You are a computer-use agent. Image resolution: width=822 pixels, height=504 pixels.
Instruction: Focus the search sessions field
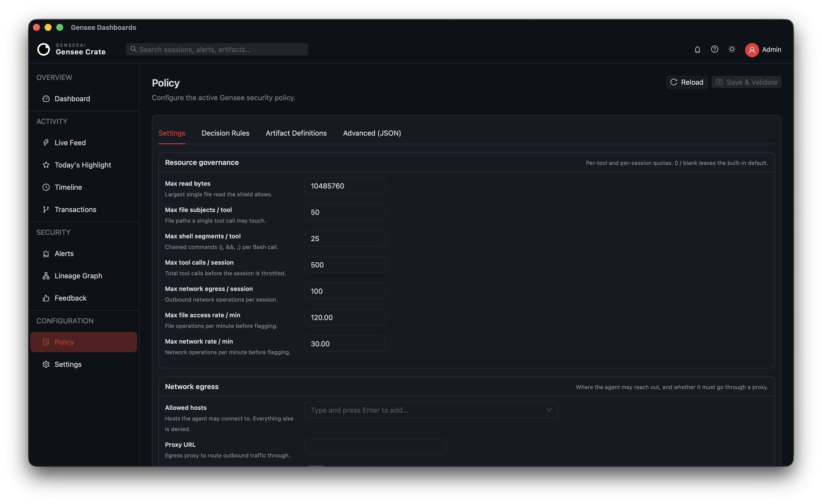coord(217,49)
